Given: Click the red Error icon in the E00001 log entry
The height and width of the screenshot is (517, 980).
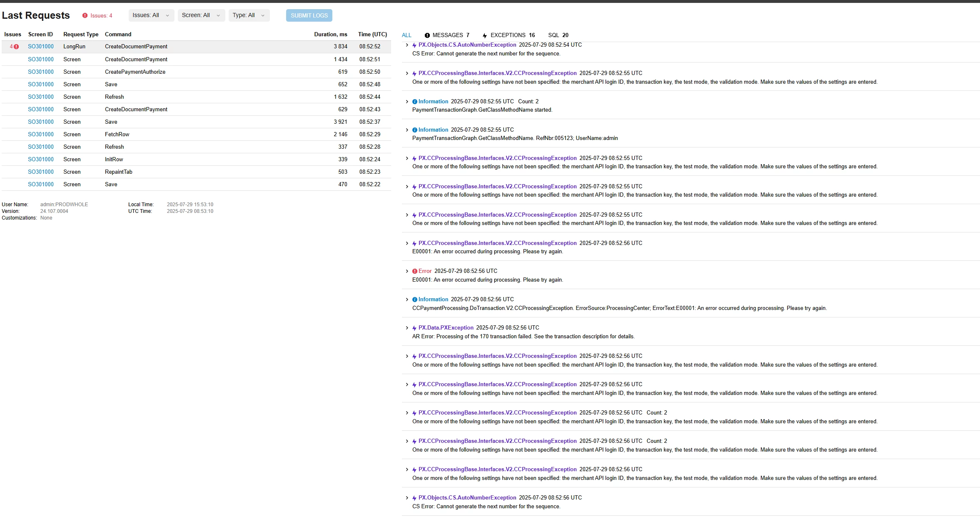Looking at the screenshot, I should tap(414, 271).
